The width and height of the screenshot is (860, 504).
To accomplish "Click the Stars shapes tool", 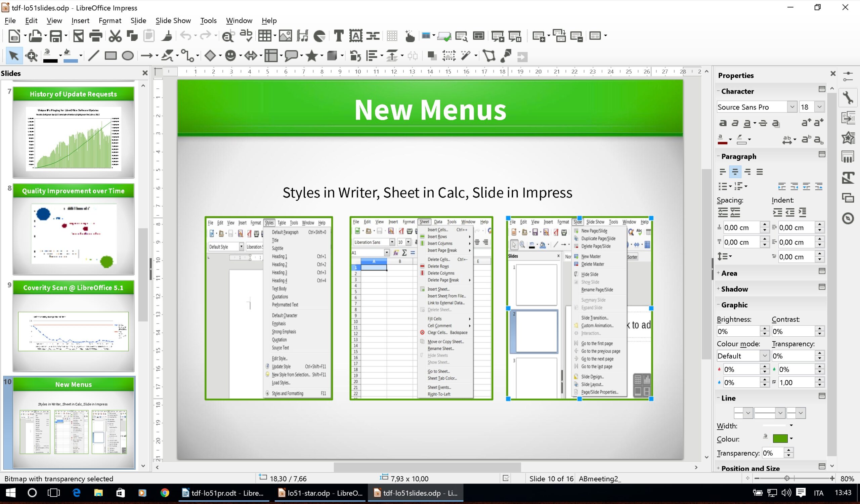I will coord(311,56).
